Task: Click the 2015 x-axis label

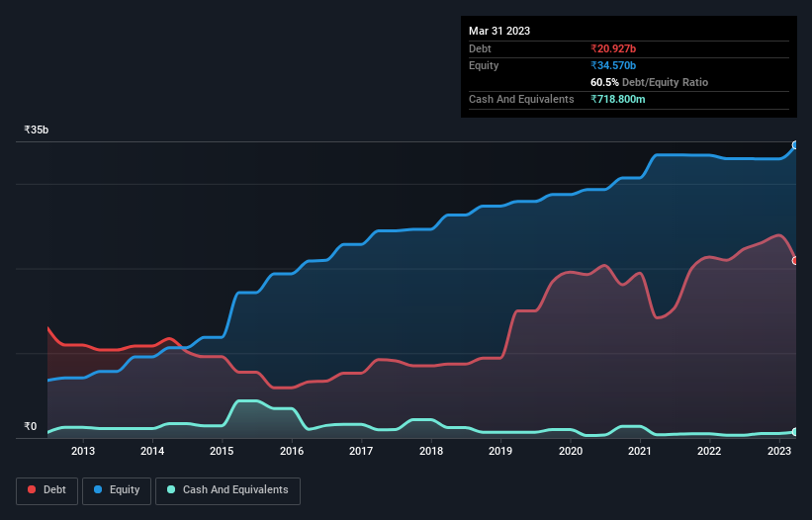Action: coord(222,451)
